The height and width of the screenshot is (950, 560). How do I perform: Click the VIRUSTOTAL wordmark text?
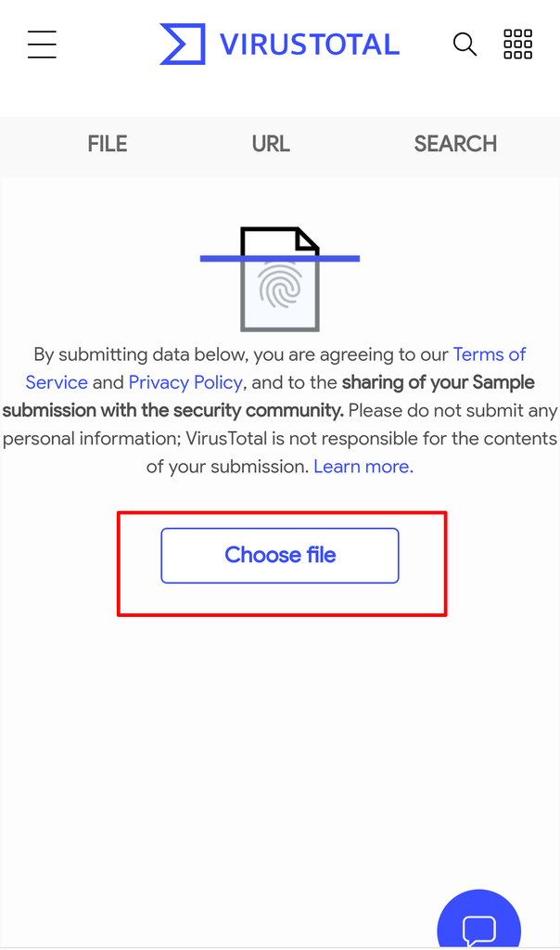point(310,45)
